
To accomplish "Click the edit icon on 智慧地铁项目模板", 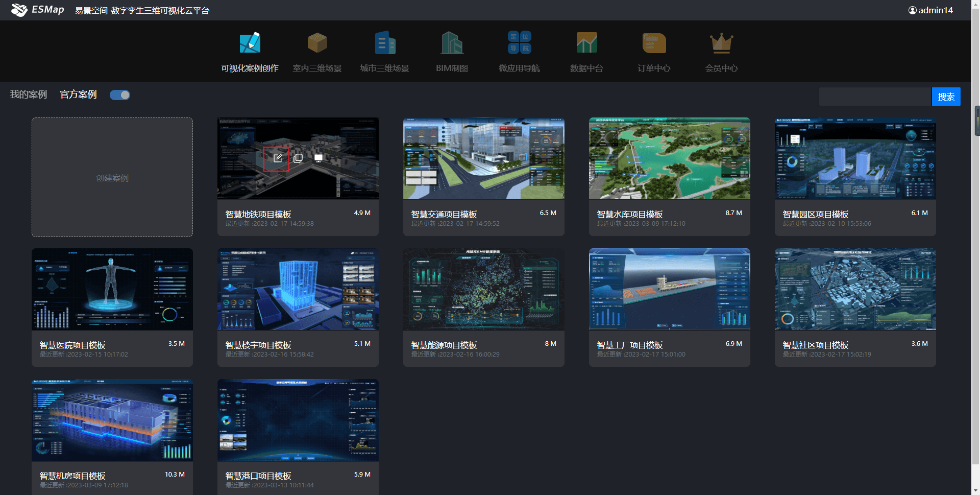I will point(277,158).
